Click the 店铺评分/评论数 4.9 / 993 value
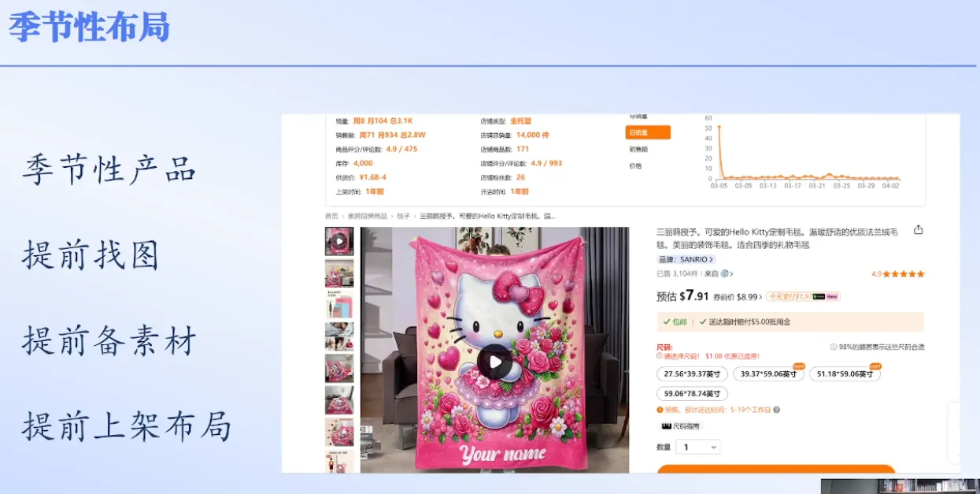 pyautogui.click(x=546, y=163)
